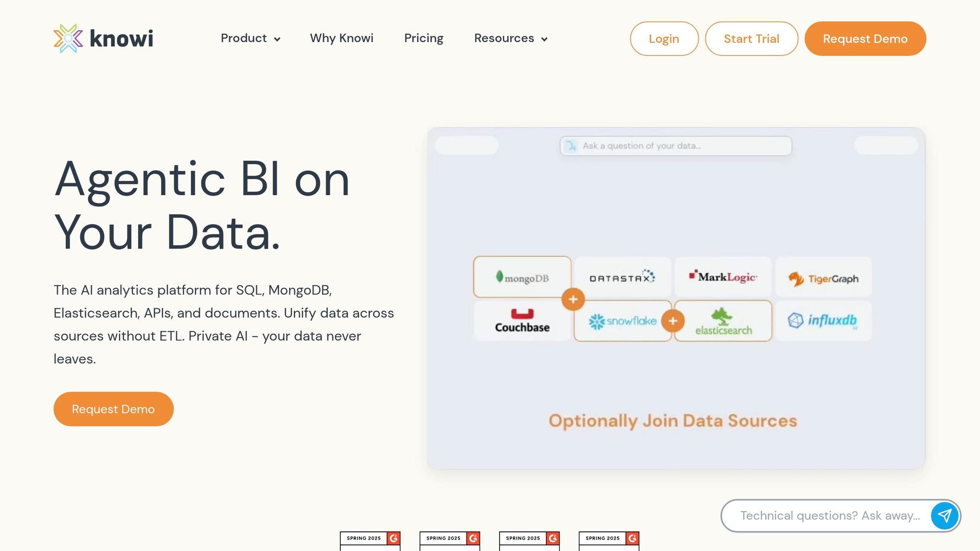Click the Start Trial button

click(x=751, y=39)
